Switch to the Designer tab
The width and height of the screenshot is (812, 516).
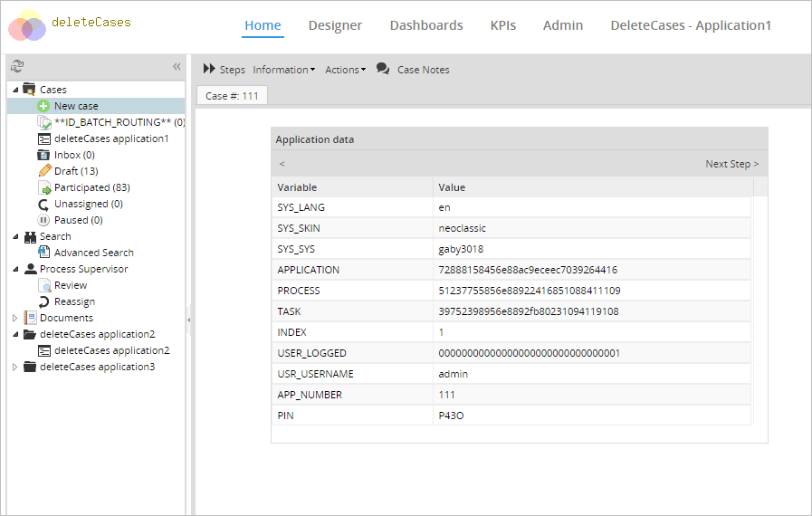pyautogui.click(x=335, y=25)
